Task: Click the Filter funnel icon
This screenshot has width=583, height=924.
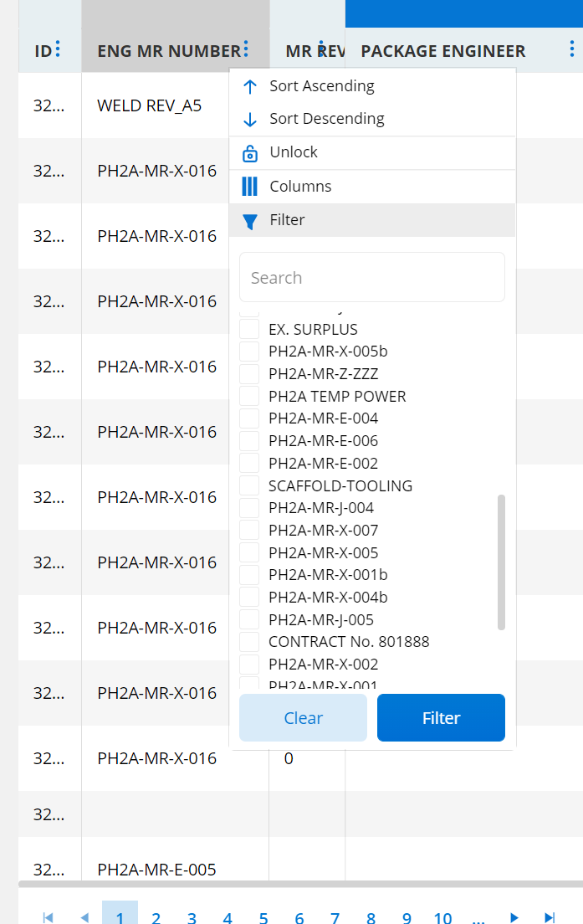Action: tap(250, 221)
